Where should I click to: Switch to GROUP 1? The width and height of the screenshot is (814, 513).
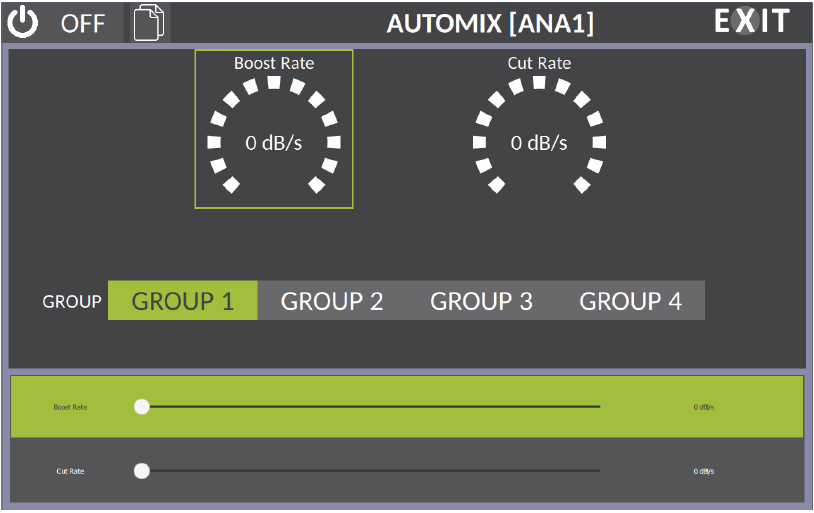pos(182,301)
